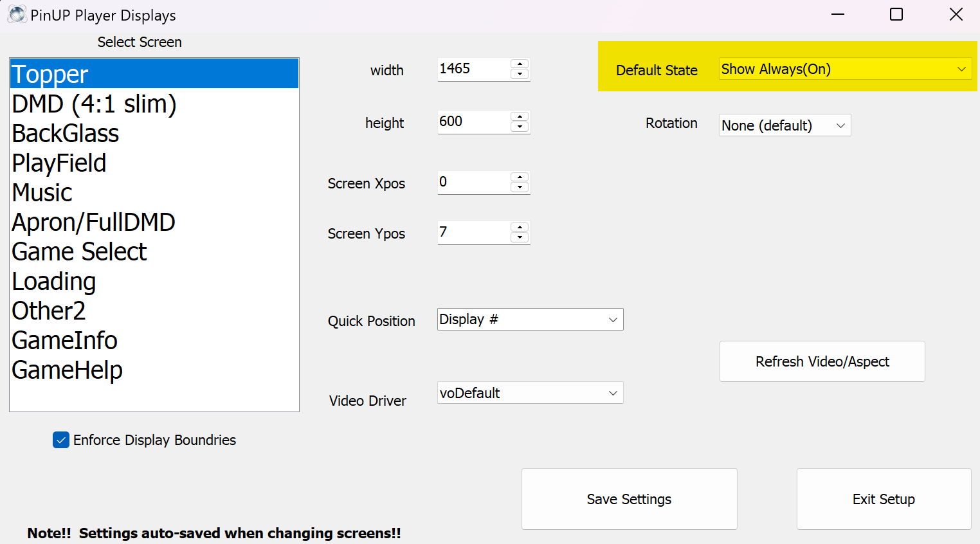980x544 pixels.
Task: Click the PinUP Player app icon
Action: click(x=16, y=14)
